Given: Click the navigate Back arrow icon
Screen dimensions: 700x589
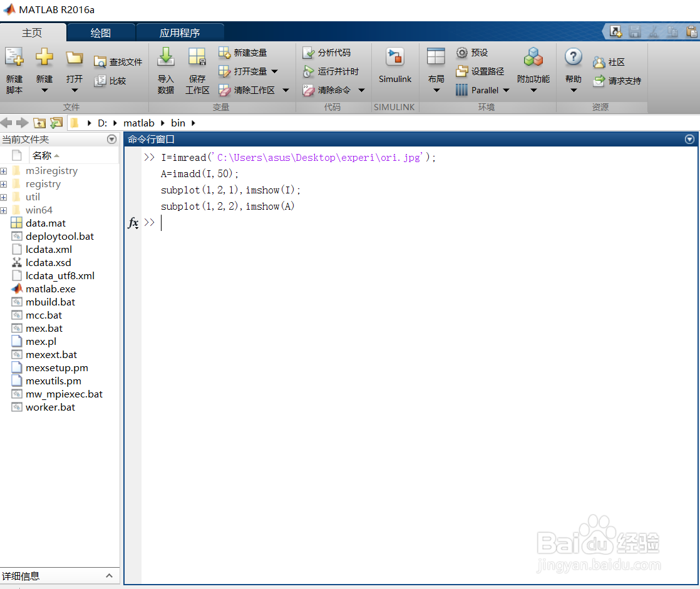Looking at the screenshot, I should point(6,123).
